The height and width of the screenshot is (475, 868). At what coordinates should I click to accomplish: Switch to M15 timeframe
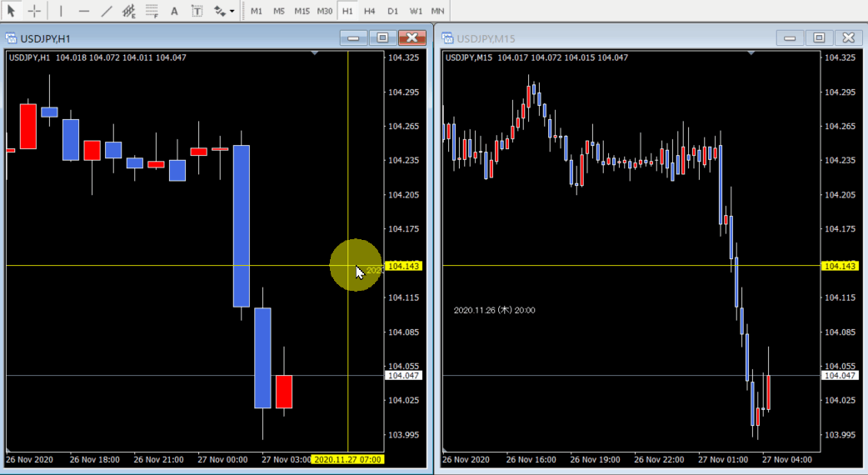click(302, 11)
